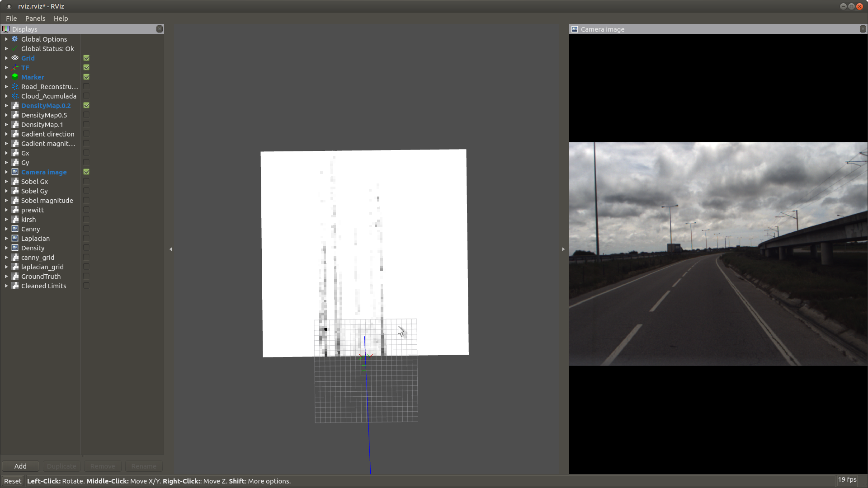Click the camera image road view
Viewport: 868px width, 488px height.
[x=718, y=254]
